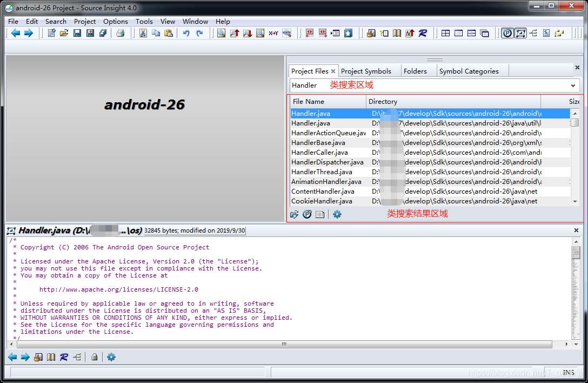The height and width of the screenshot is (383, 588).
Task: Select HandlerActionQueue.java in the file list
Action: [x=431, y=133]
